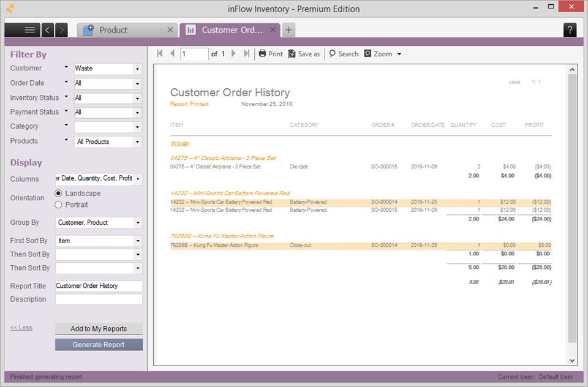Add a new tab with plus button
The height and width of the screenshot is (387, 588).
(288, 30)
